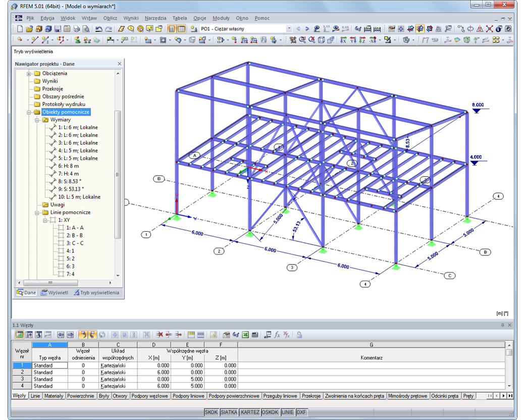
Task: Click the fx formula icon in table toolbar
Action: pyautogui.click(x=277, y=335)
